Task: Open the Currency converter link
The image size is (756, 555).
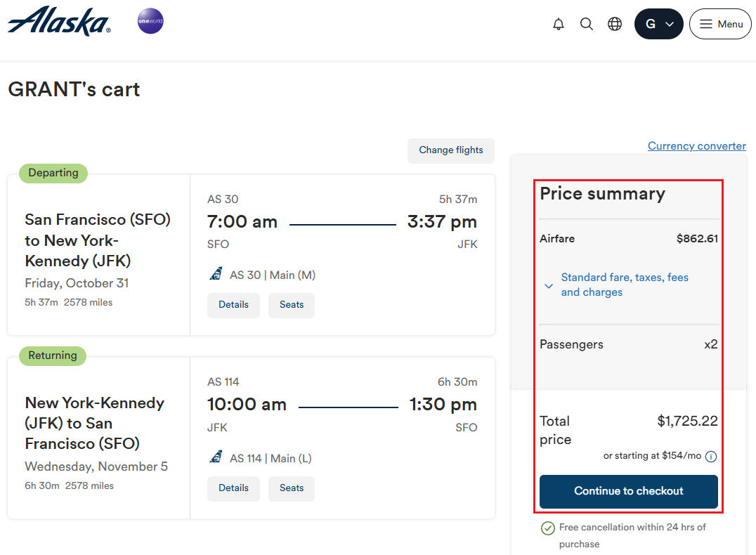Action: pos(696,146)
